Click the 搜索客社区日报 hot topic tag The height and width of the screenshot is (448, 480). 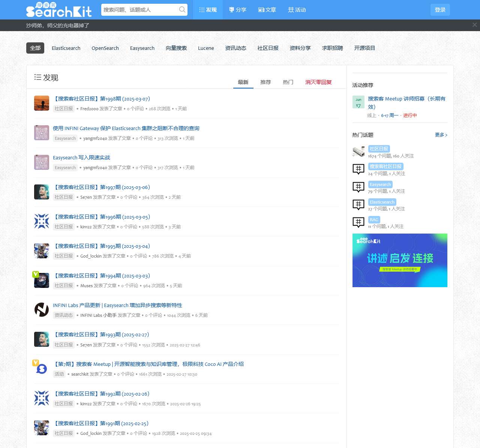point(385,166)
